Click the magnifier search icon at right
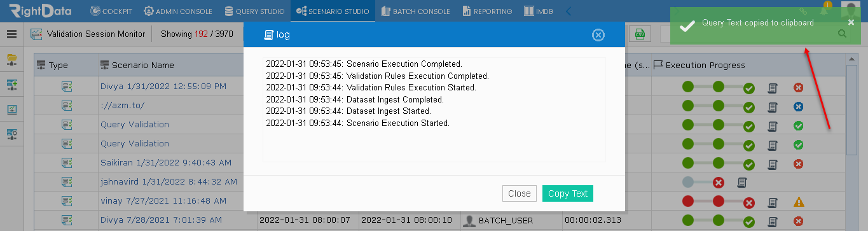Viewport: 868px width, 231px height. [842, 35]
